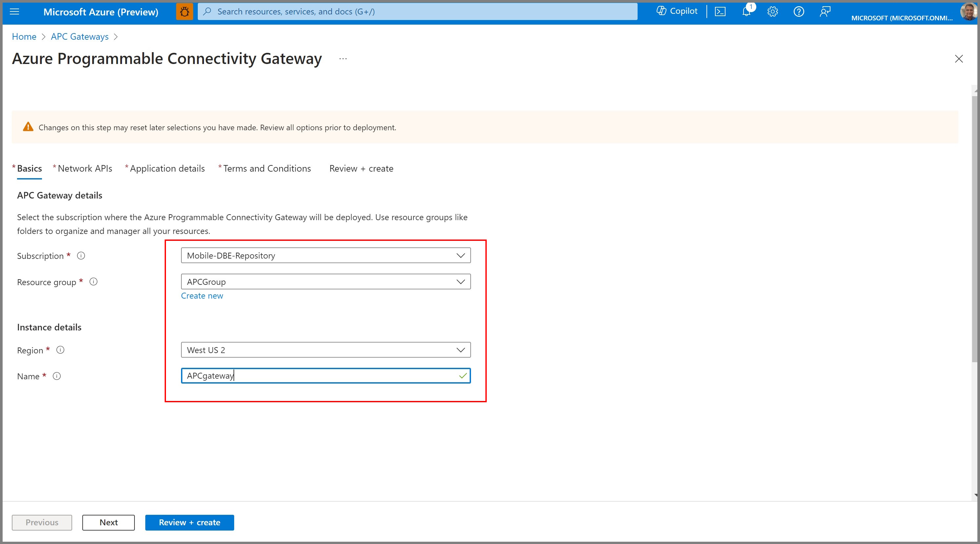Image resolution: width=980 pixels, height=544 pixels.
Task: Close the gateway creation blade
Action: 959,59
